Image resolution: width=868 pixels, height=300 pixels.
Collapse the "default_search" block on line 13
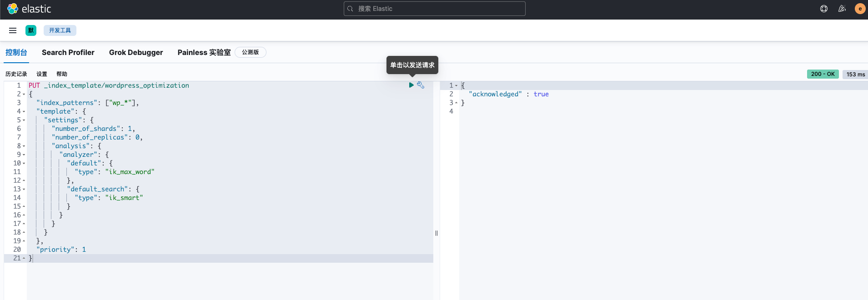(24, 189)
